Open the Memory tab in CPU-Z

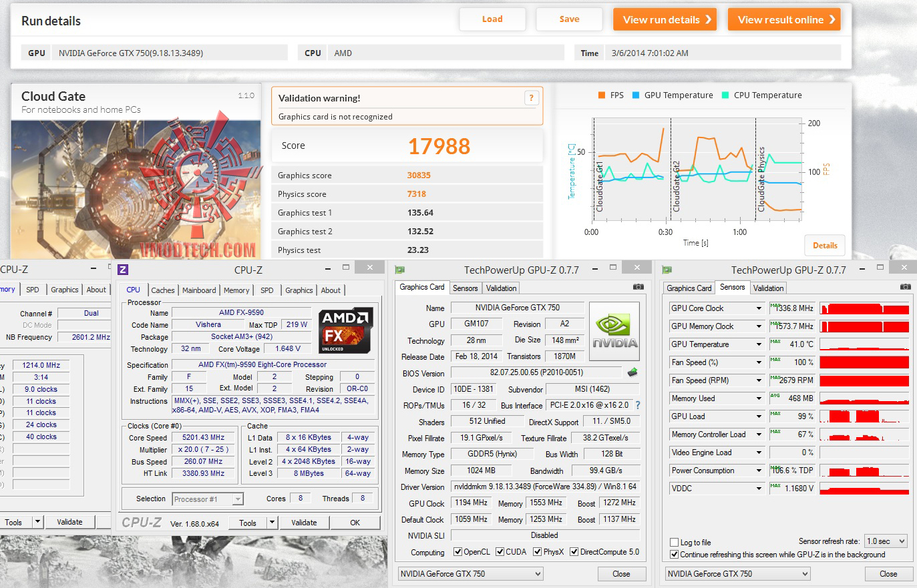tap(236, 290)
